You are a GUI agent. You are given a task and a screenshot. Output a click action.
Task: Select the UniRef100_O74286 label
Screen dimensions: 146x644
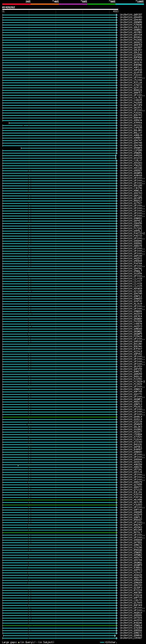point(131,547)
